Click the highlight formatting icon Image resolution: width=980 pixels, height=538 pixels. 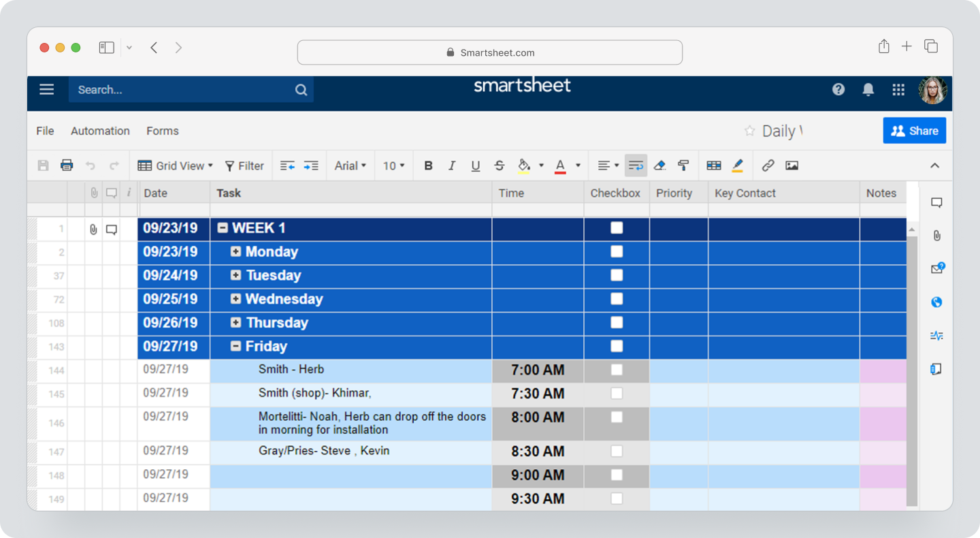coord(737,165)
